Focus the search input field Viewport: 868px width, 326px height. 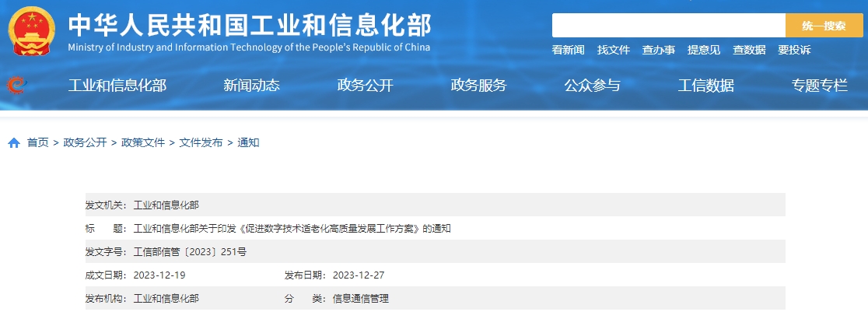pos(668,26)
